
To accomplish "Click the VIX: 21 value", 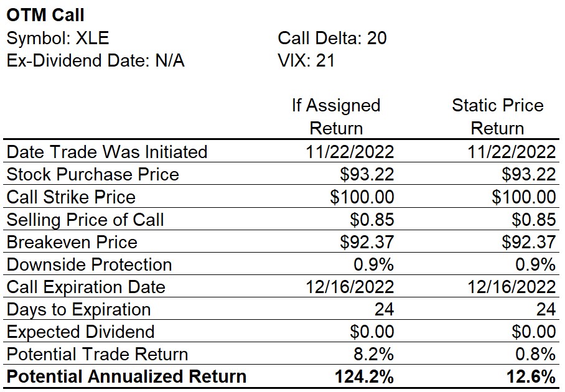I will [x=306, y=60].
